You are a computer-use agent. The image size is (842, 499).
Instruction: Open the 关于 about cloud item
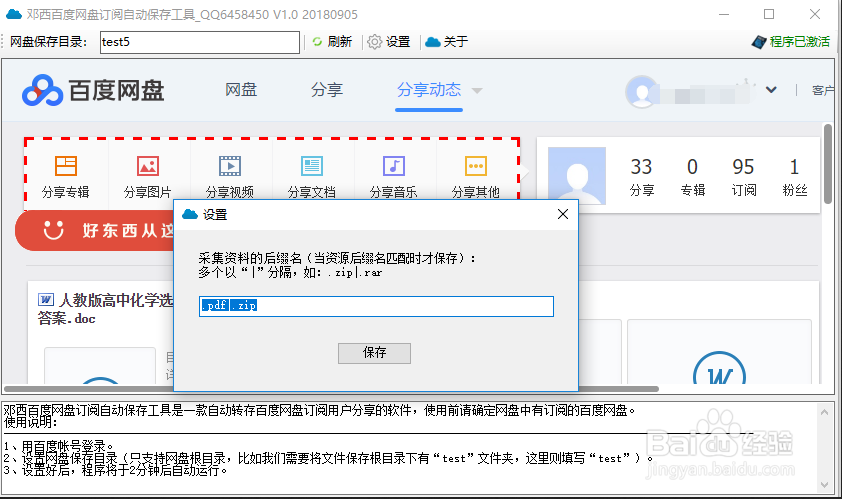tap(446, 42)
